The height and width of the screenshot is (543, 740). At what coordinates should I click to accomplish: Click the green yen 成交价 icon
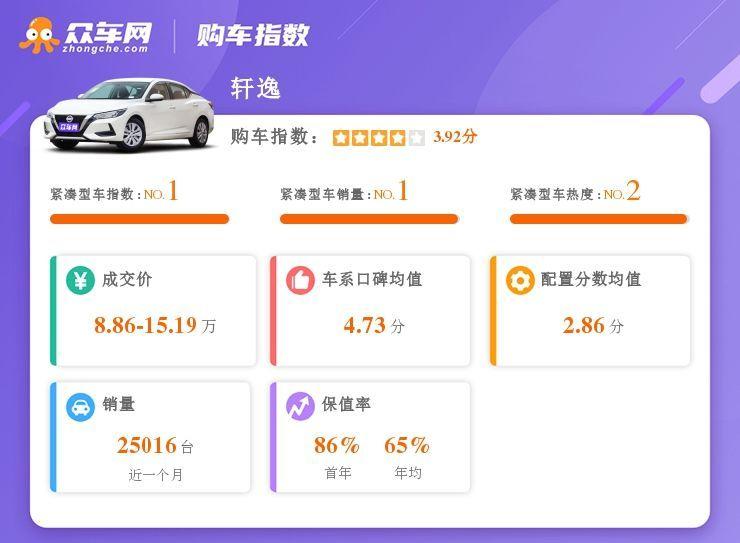(80, 281)
